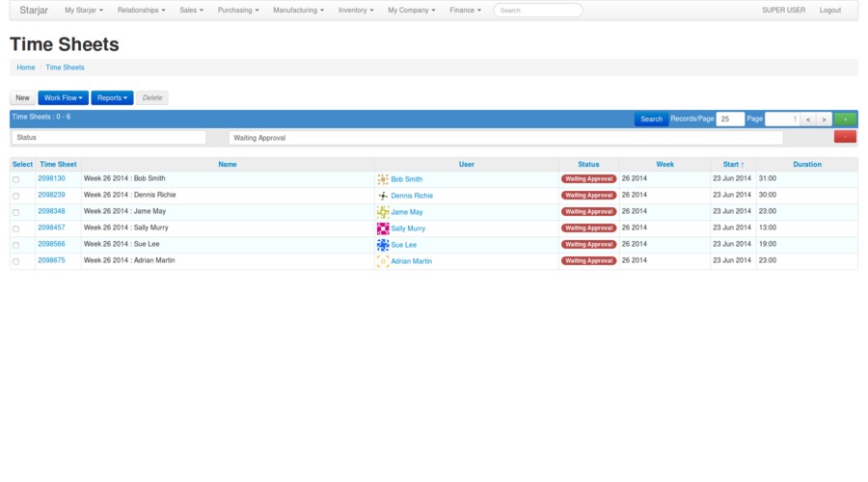868x482 pixels.
Task: Click Sally Murry's pink avatar icon
Action: point(383,228)
